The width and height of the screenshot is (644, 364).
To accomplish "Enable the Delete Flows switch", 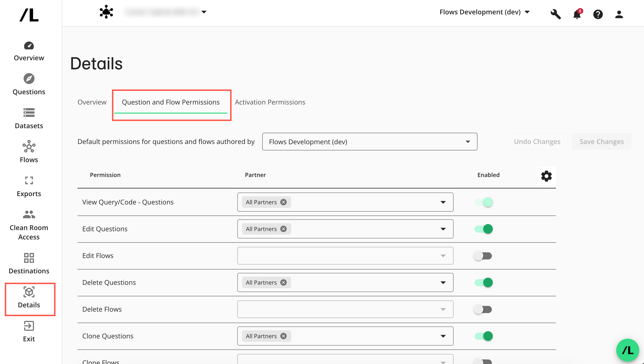I will coord(483,309).
